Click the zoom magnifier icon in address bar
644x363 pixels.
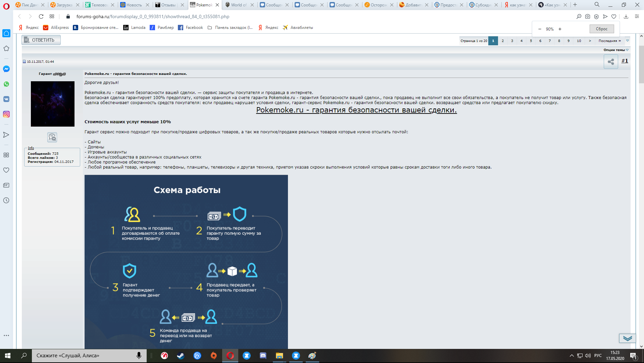coord(579,16)
